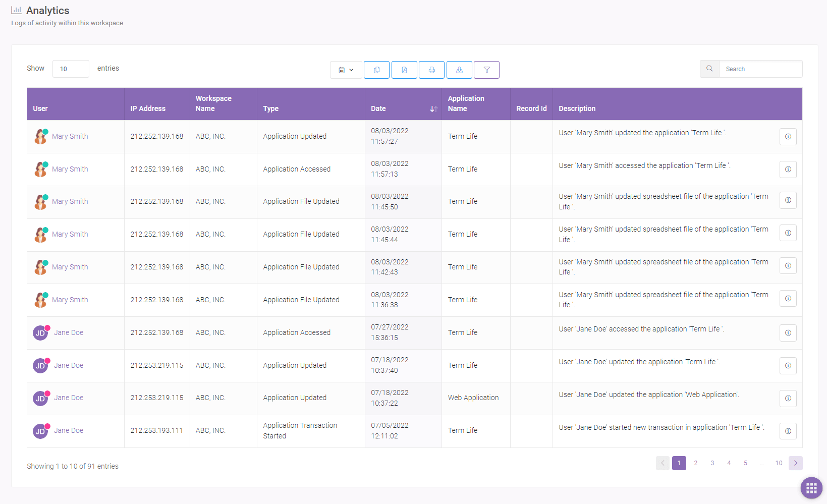Open info for the 11:42:43 File Updated row

[788, 266]
